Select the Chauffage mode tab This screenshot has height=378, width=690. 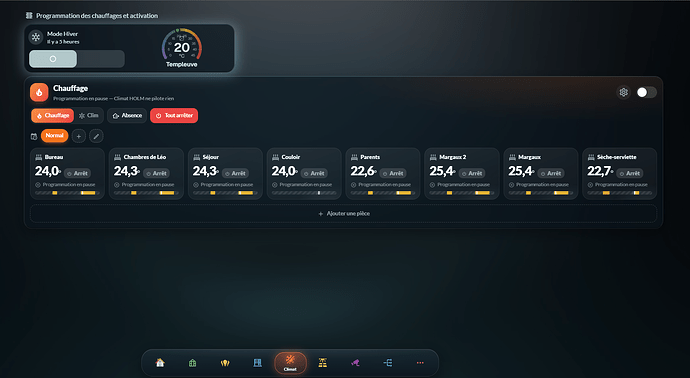[x=52, y=115]
